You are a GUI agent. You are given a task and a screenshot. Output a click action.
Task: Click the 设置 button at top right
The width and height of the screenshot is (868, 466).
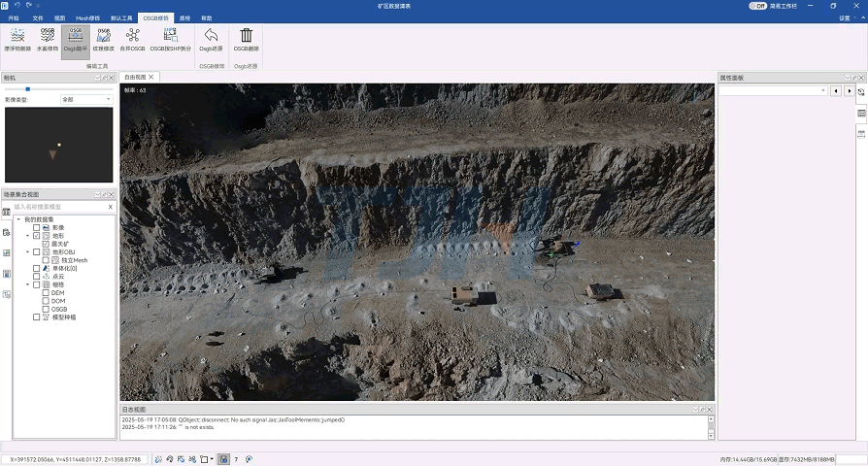(x=844, y=18)
